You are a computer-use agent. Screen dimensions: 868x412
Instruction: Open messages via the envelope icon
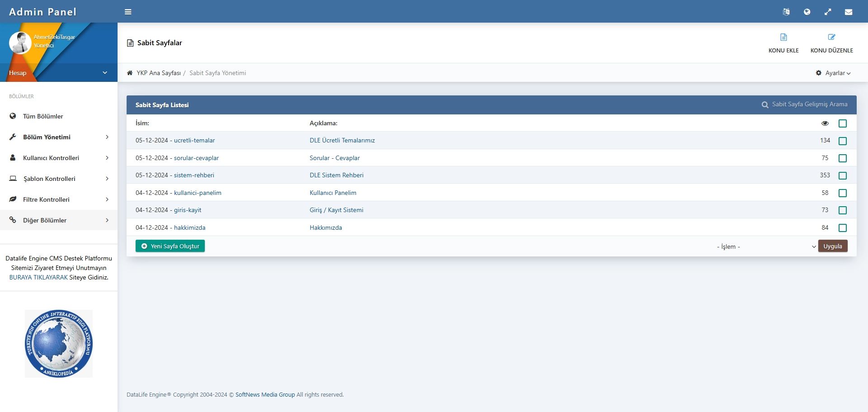pyautogui.click(x=849, y=12)
